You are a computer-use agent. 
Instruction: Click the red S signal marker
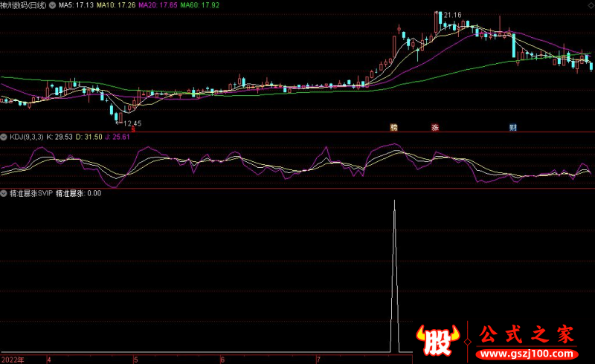point(133,128)
